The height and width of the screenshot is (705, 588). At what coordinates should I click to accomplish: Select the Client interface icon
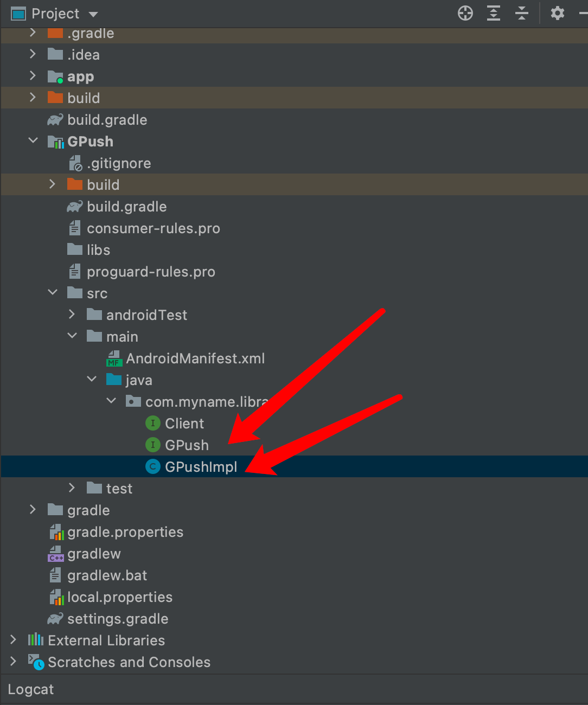click(x=153, y=423)
